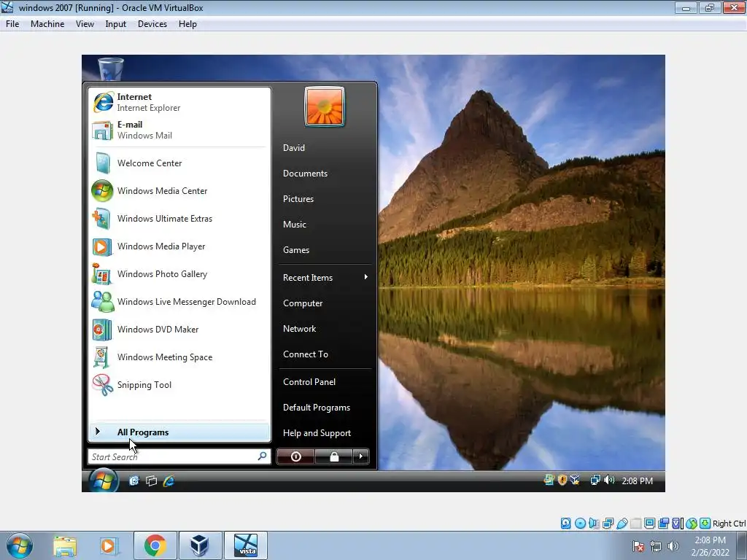Open Windows Photo Gallery
Image resolution: width=747 pixels, height=560 pixels.
pos(179,274)
